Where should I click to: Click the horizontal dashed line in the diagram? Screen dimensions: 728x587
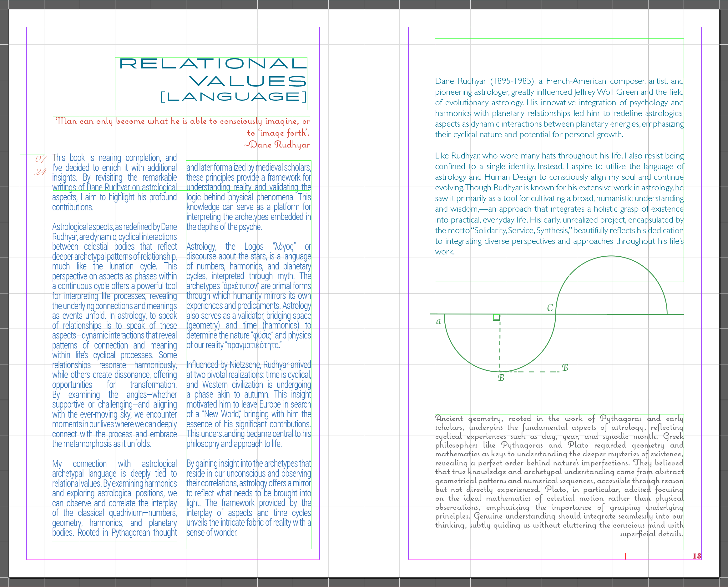coord(531,372)
